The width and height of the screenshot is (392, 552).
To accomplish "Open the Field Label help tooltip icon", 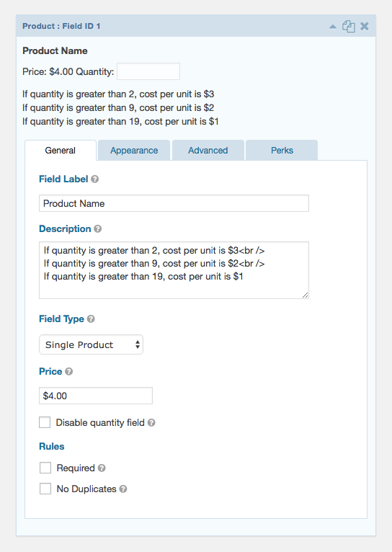I will tap(94, 179).
